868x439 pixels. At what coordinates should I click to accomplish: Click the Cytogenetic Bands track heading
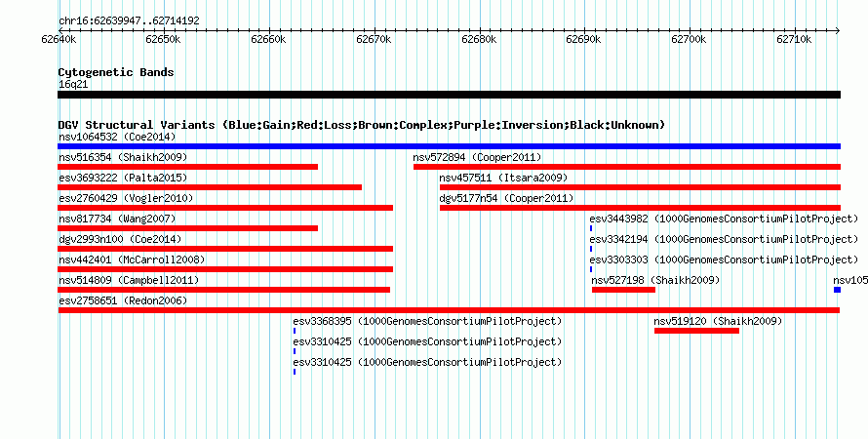pyautogui.click(x=116, y=72)
